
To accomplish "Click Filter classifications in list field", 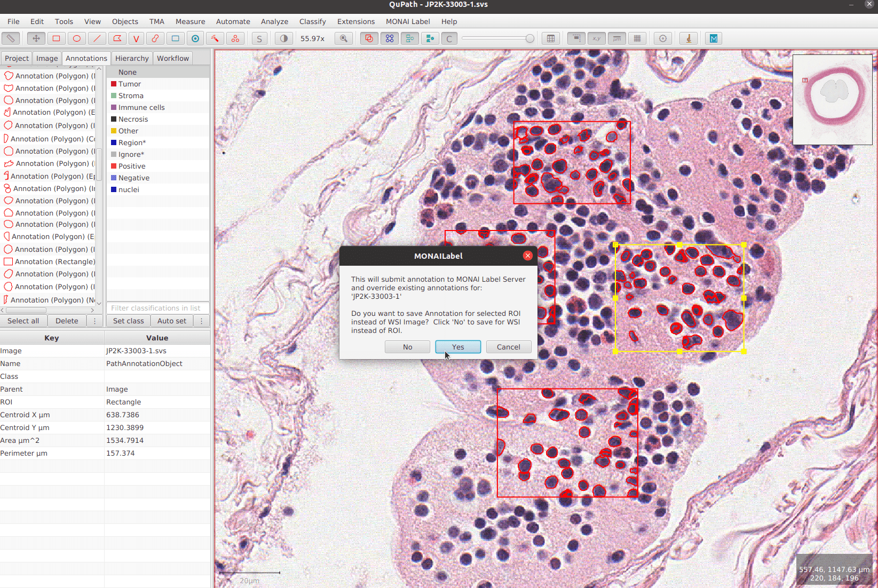I will point(158,308).
